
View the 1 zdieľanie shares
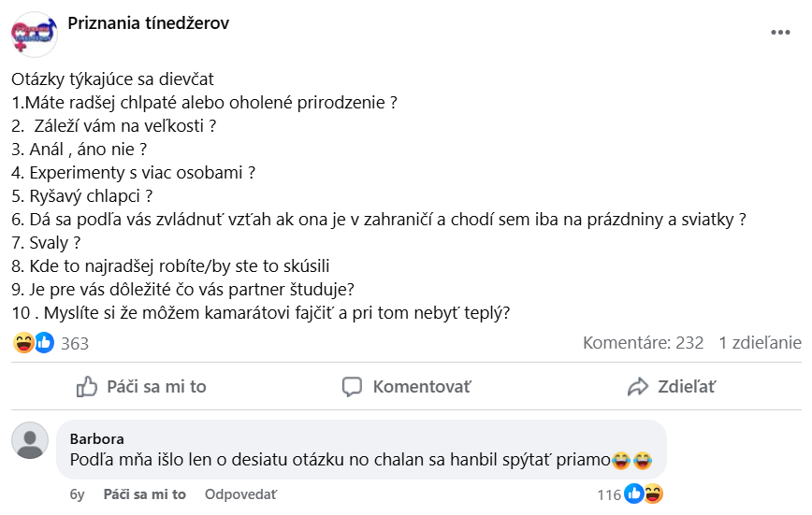point(760,343)
